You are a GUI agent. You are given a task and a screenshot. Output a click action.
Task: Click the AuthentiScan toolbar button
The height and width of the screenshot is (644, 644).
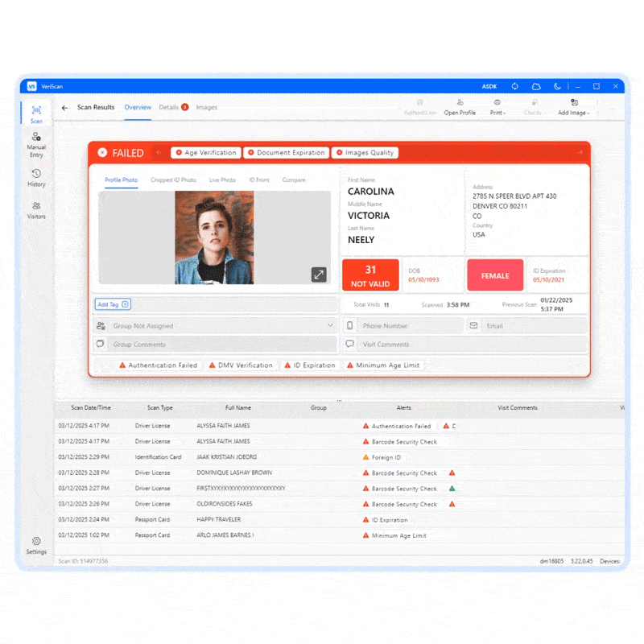pyautogui.click(x=419, y=107)
